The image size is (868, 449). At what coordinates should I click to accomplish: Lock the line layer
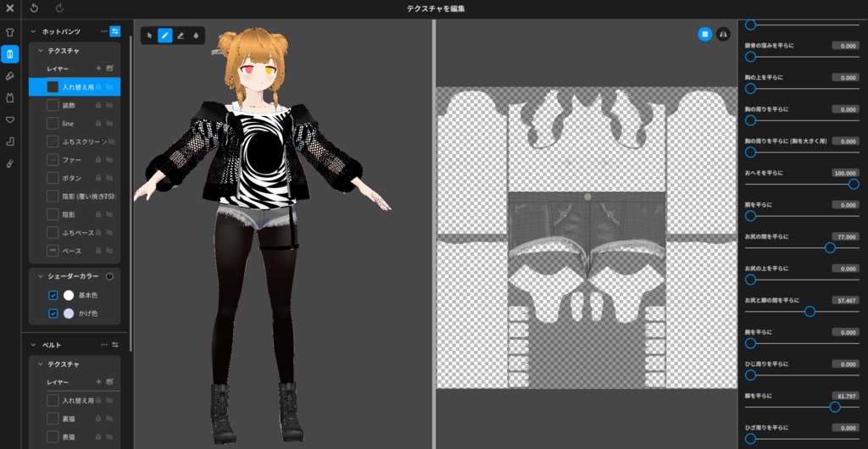click(x=98, y=124)
